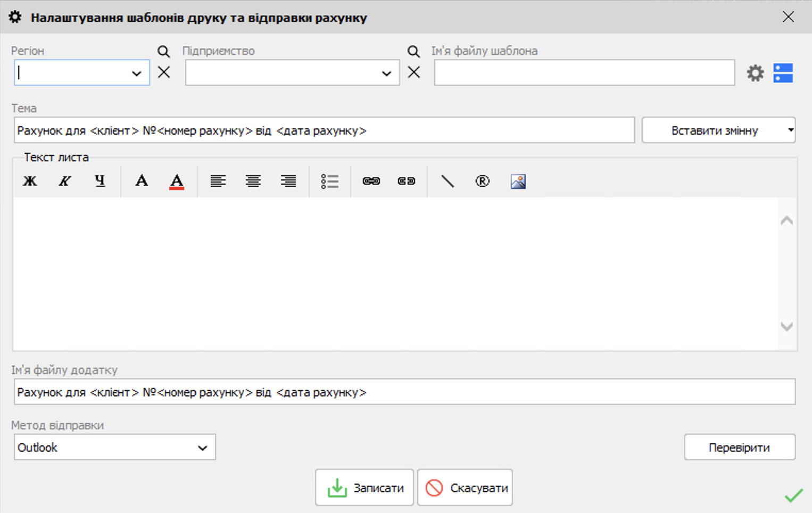Click the Записати save button

pos(364,487)
